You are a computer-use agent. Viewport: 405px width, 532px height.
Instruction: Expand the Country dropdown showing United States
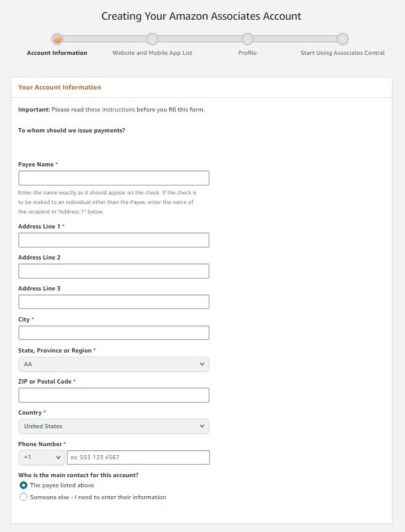point(114,426)
